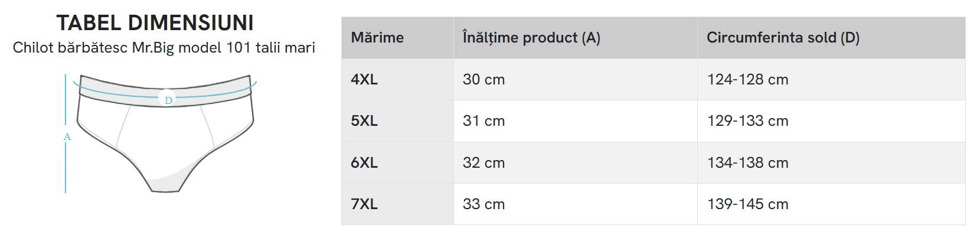This screenshot has width=980, height=241.
Task: Click the Mărime column header
Action: pos(377,38)
